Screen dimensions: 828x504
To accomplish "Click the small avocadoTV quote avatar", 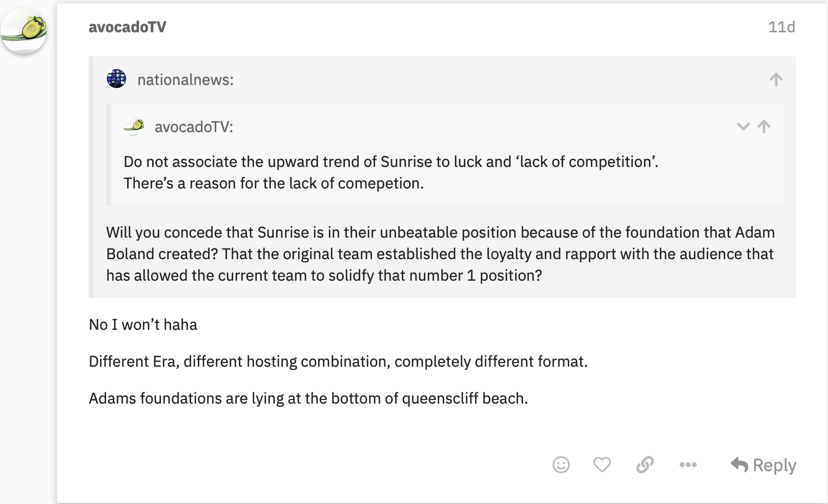I will click(x=134, y=126).
